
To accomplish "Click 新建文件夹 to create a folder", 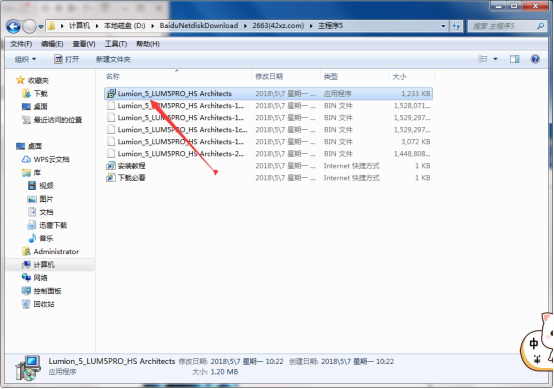I will (113, 59).
